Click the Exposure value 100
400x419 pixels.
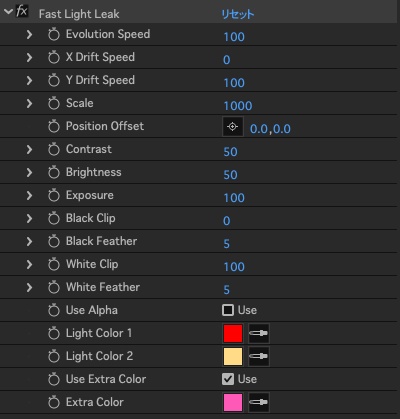[234, 198]
